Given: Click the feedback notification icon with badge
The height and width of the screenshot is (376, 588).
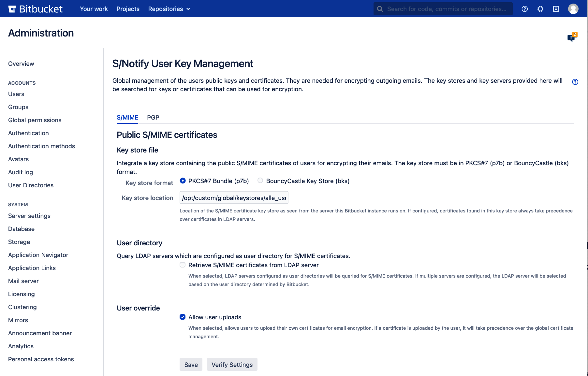Looking at the screenshot, I should tap(571, 37).
